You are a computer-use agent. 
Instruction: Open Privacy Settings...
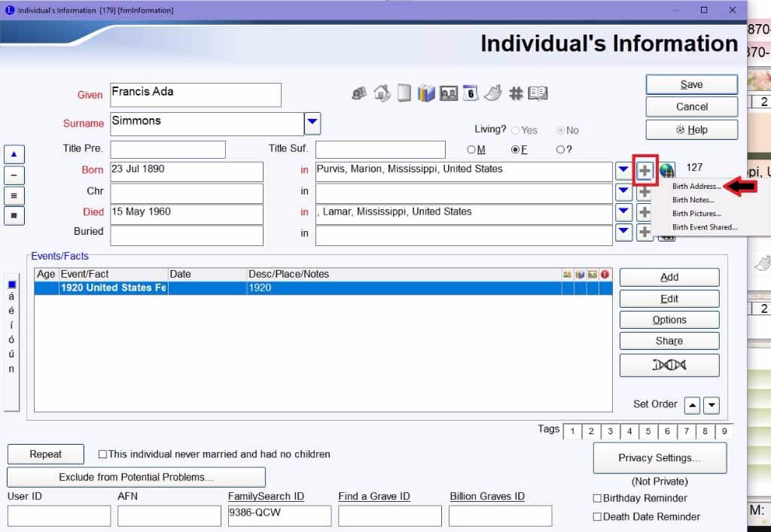tap(660, 458)
